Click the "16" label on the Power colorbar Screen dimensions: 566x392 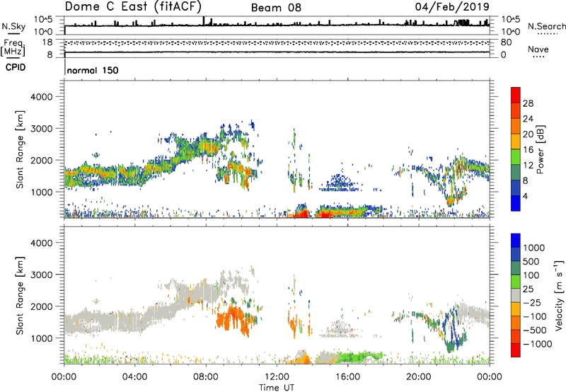pos(528,150)
